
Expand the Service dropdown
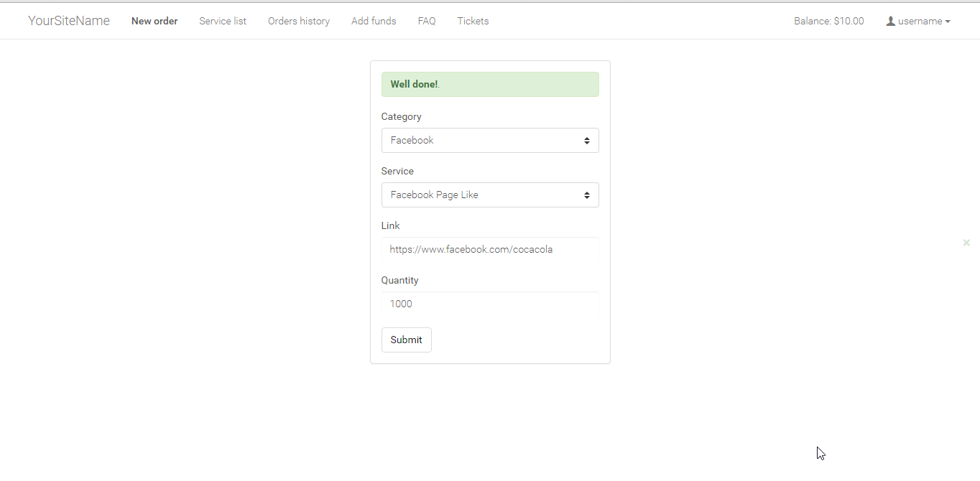click(490, 195)
